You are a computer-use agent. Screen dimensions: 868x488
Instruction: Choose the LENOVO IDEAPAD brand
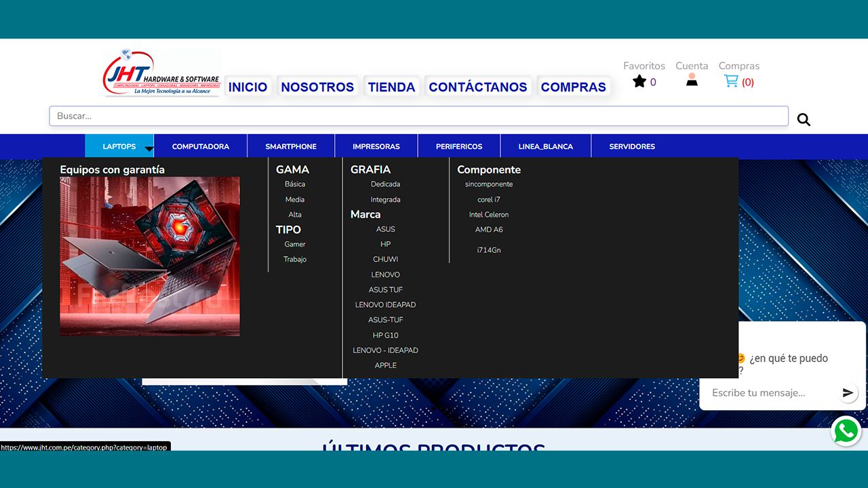tap(386, 305)
